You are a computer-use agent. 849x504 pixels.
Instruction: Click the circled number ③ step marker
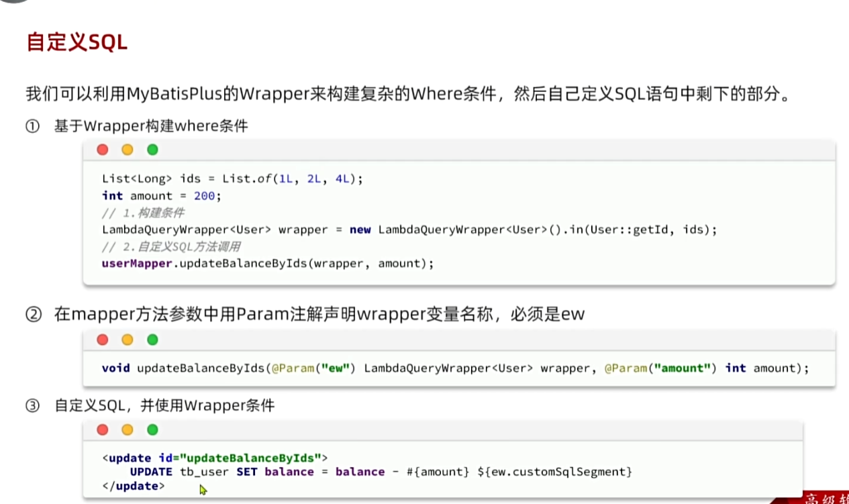pyautogui.click(x=33, y=405)
